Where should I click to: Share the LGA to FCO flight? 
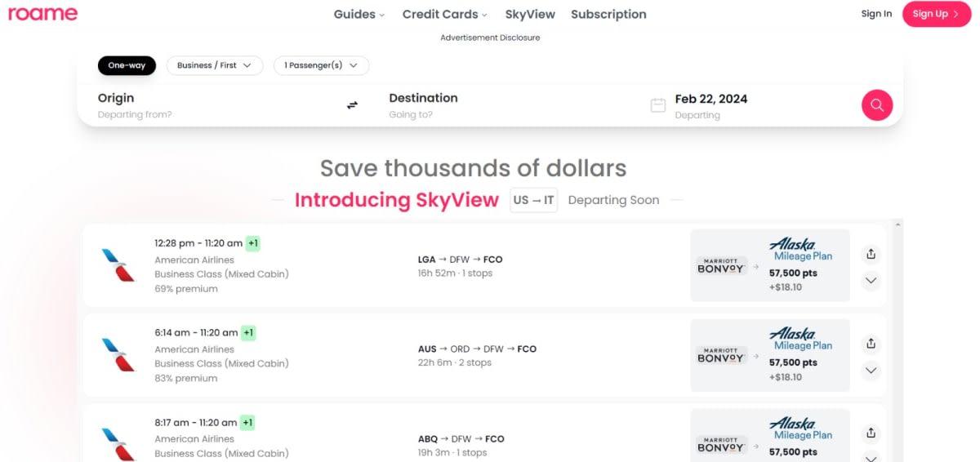(x=871, y=254)
